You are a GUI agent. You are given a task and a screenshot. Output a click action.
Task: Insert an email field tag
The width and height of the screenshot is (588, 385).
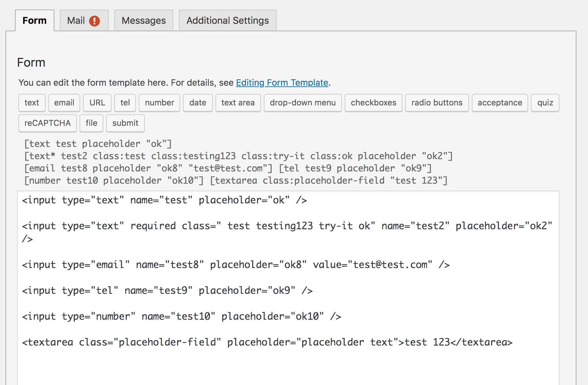pyautogui.click(x=64, y=103)
